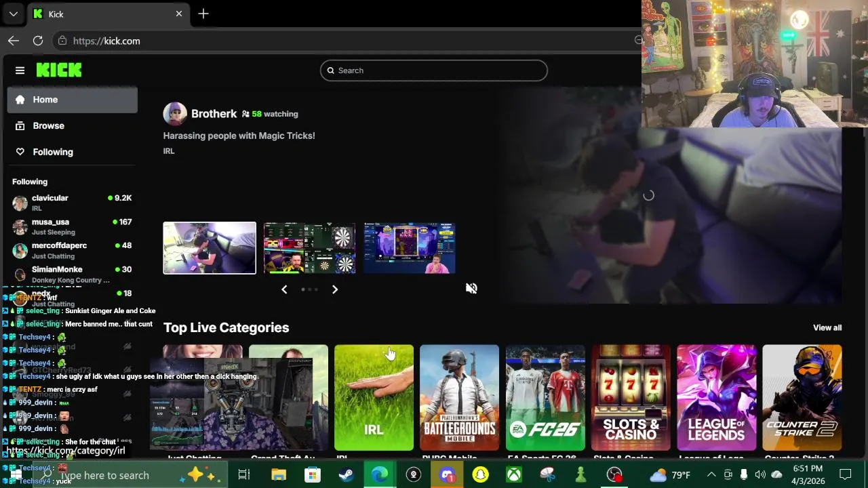Click the site info lock icon
This screenshot has width=868, height=488.
62,41
